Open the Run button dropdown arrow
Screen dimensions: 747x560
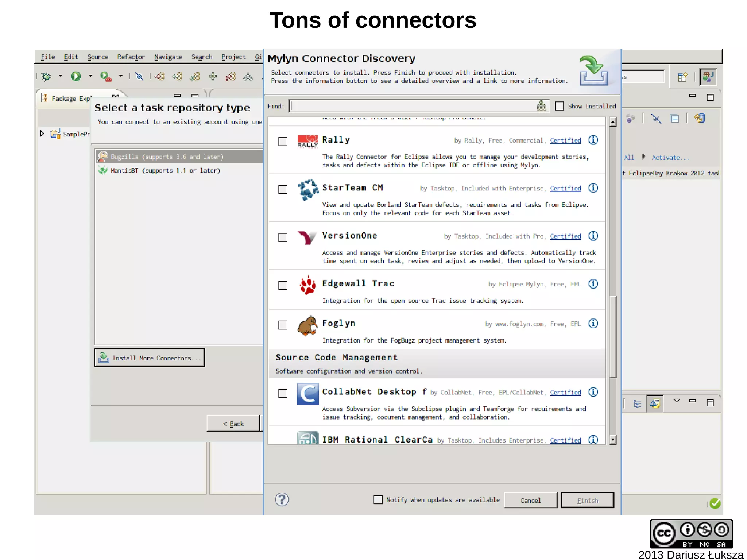click(x=90, y=76)
